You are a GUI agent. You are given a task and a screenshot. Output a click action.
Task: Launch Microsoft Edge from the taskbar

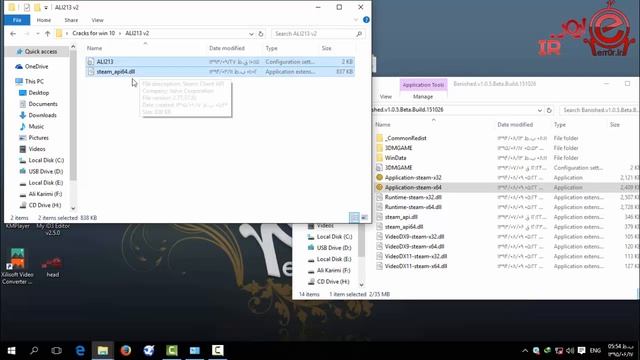80,351
